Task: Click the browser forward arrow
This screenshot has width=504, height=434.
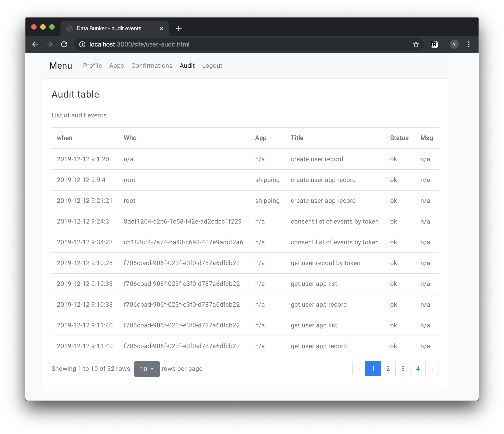Action: (x=50, y=44)
